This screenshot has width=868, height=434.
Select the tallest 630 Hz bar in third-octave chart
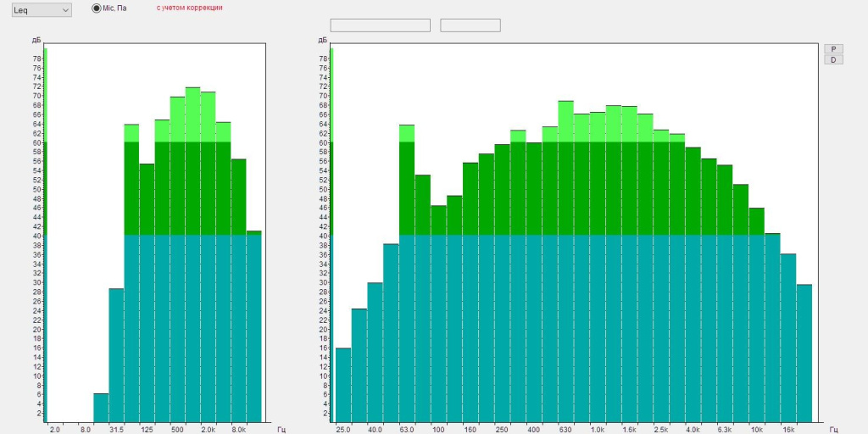565,262
